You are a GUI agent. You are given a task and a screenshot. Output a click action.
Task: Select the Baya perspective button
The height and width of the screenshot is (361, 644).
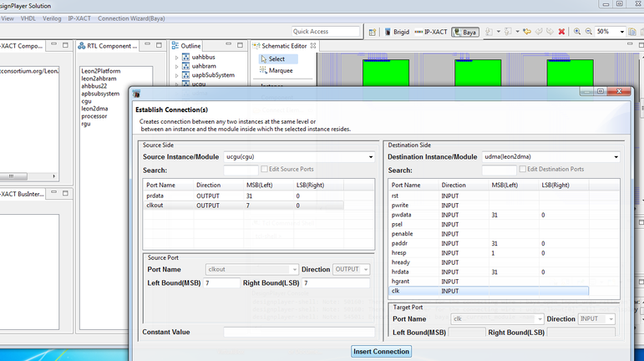click(465, 32)
